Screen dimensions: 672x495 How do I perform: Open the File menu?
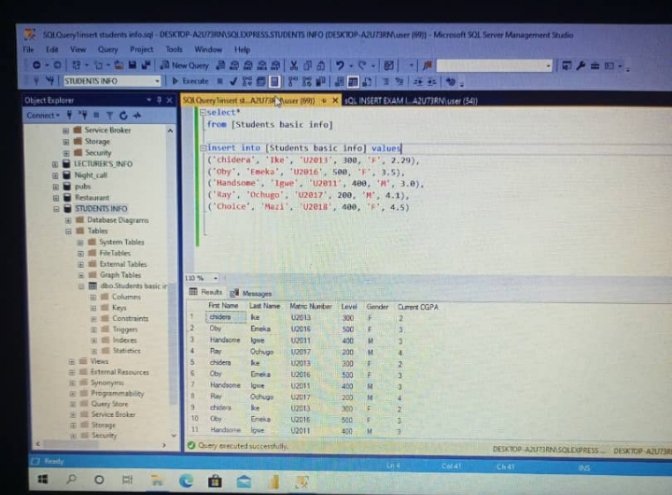coord(29,49)
